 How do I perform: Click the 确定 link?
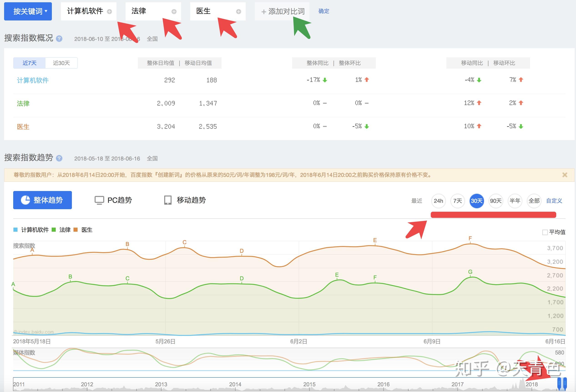324,11
